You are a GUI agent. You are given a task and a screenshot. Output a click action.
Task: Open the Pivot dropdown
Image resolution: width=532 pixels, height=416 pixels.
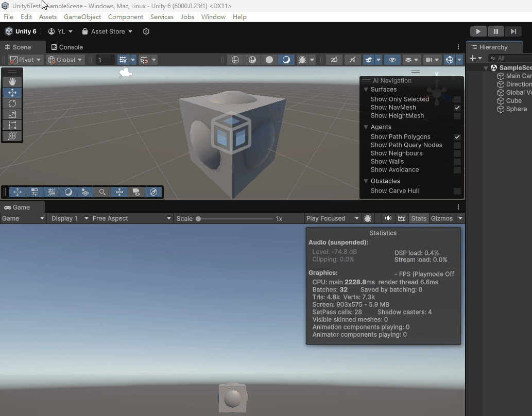[26, 60]
